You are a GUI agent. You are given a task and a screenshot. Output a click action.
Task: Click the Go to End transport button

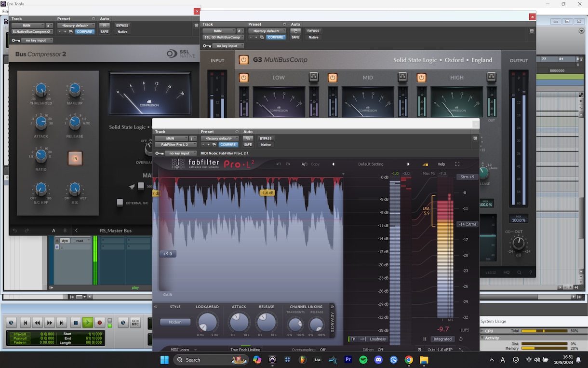point(61,323)
